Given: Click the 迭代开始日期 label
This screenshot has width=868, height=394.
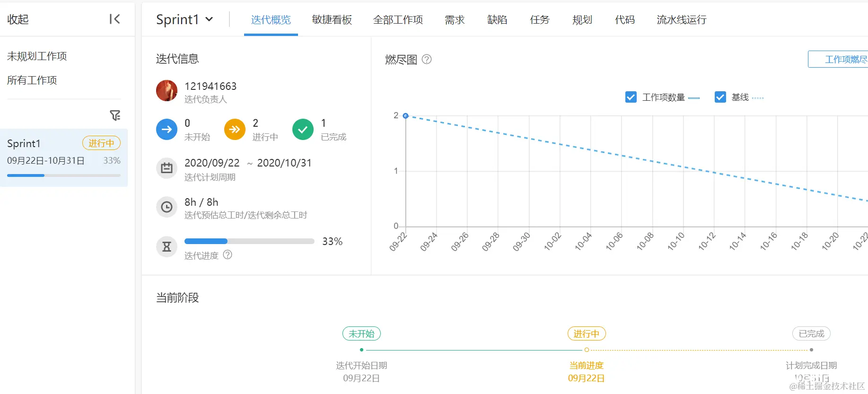Looking at the screenshot, I should pyautogui.click(x=361, y=365).
